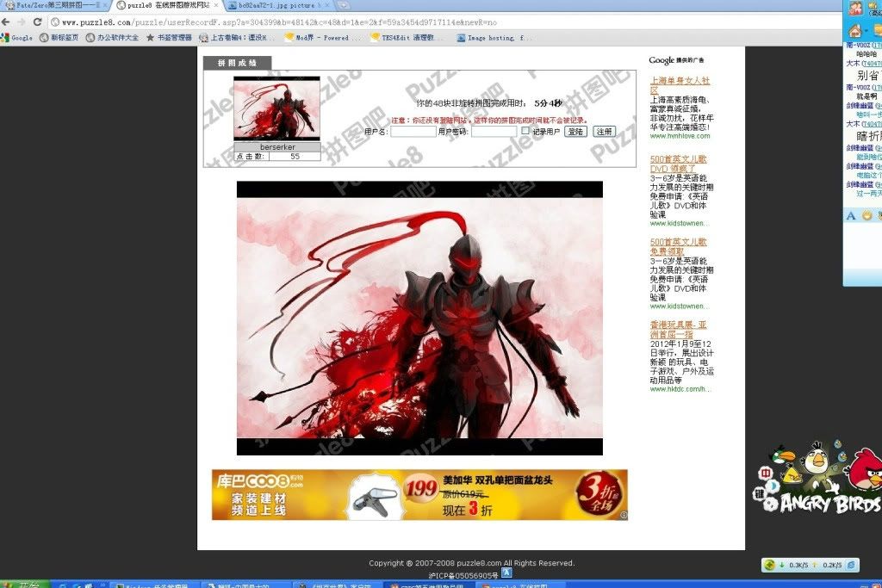This screenshot has width=882, height=588.
Task: Open the 书签管理器 bookmark
Action: [x=170, y=38]
